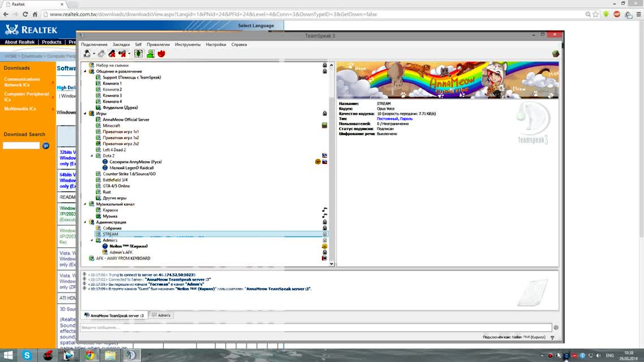Screen dimensions: 644x362
Task: Click the TeamSpeak connect toolbar icon
Action: [x=87, y=54]
